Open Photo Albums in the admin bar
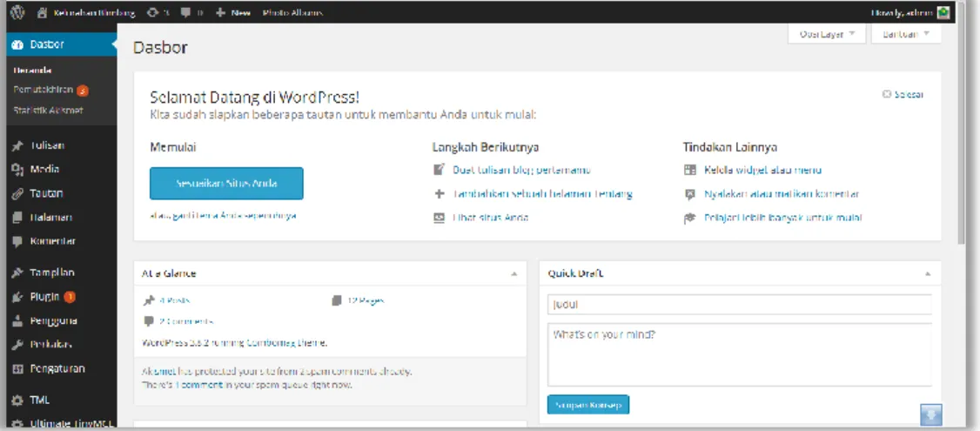 pyautogui.click(x=292, y=12)
